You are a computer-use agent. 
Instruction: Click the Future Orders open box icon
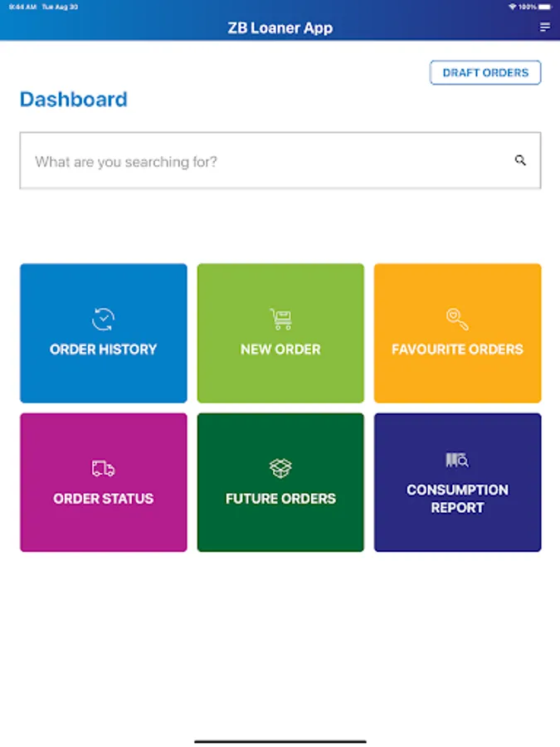(x=280, y=469)
